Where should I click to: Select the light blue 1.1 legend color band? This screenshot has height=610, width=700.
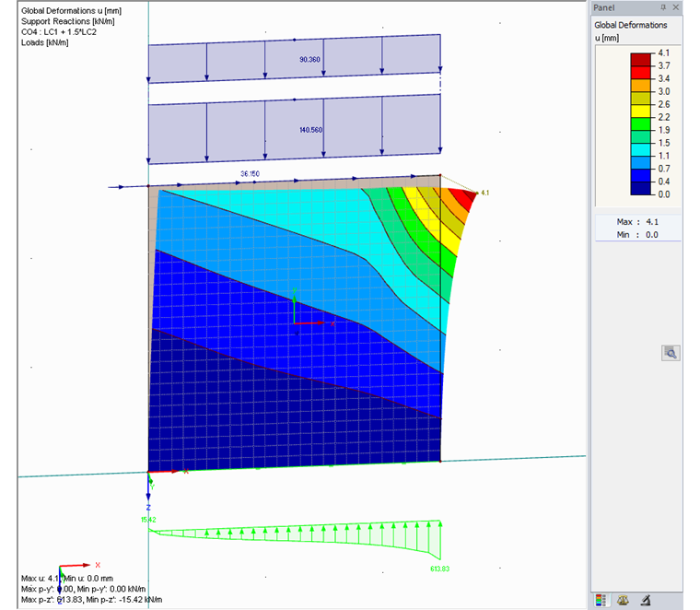(x=641, y=162)
